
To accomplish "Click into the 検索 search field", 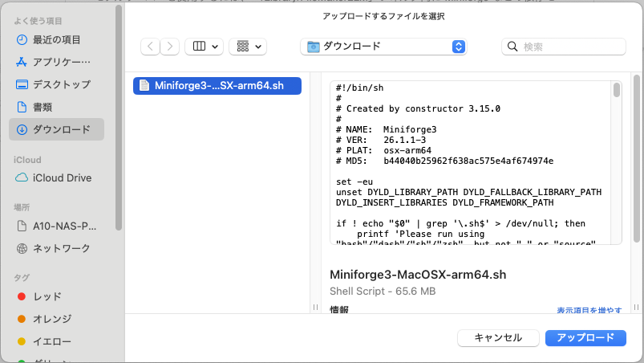I will pos(564,47).
